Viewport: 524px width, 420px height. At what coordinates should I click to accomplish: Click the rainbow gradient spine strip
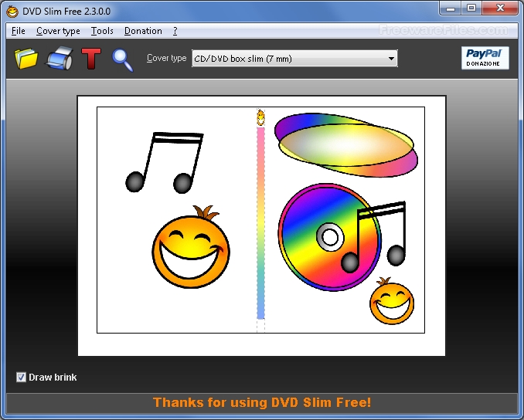[260, 223]
